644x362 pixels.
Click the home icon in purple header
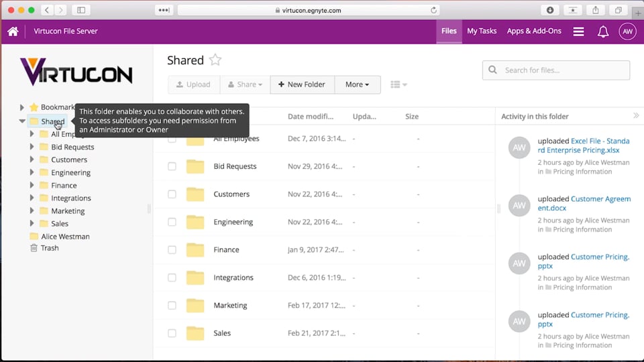13,32
